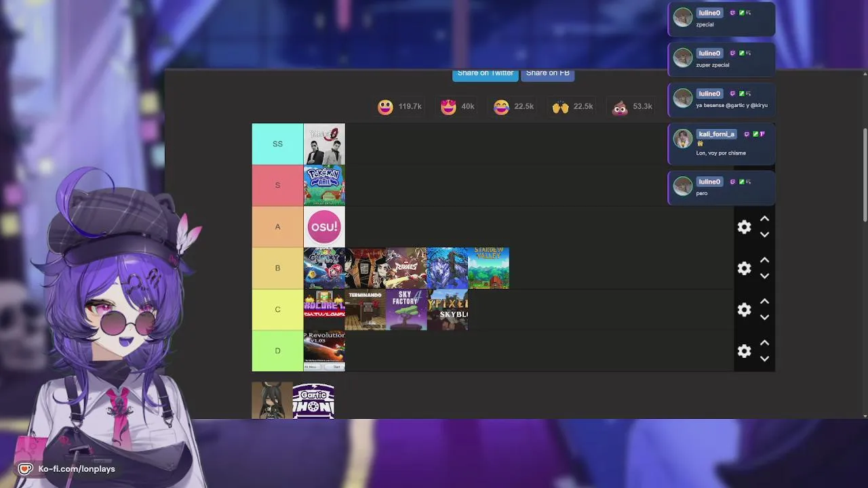Click the Share on FB button
The image size is (868, 488).
tap(547, 74)
